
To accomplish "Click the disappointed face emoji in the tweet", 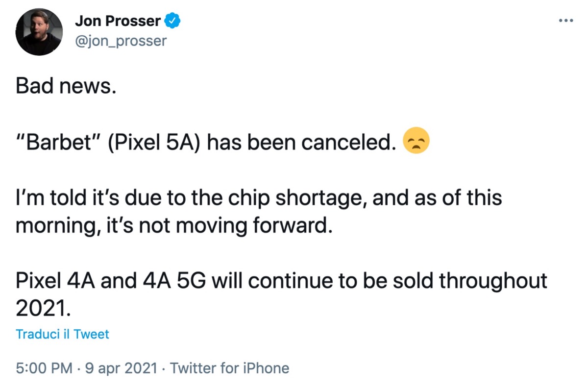I will click(x=416, y=141).
